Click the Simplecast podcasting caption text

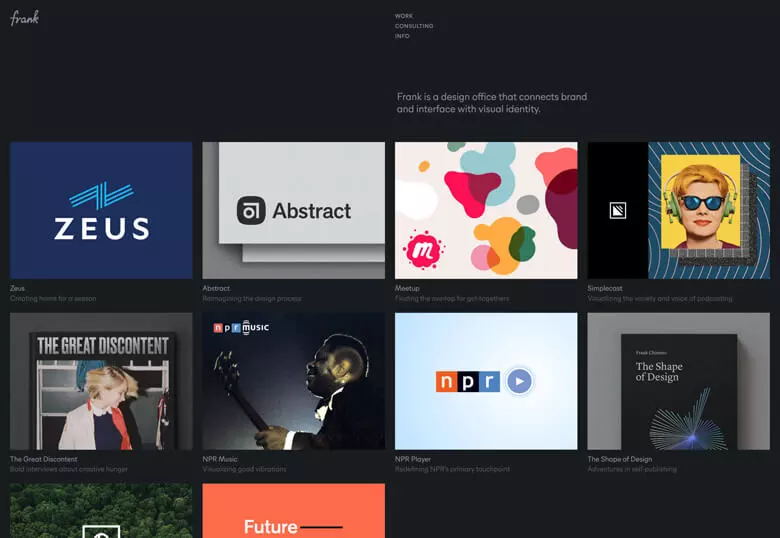[660, 299]
